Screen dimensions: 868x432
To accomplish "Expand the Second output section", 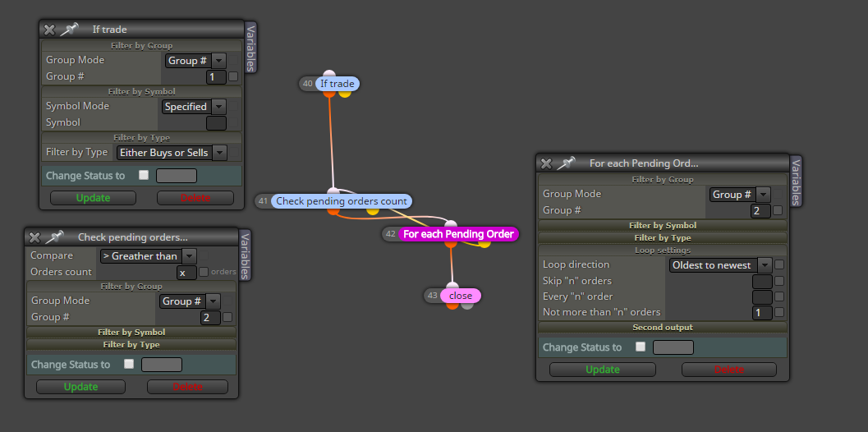I will coord(663,328).
